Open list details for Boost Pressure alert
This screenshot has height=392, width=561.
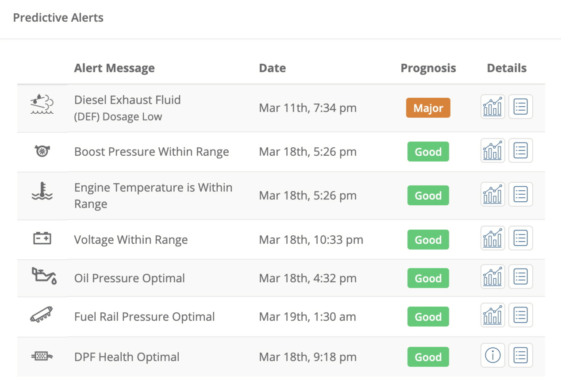(x=521, y=150)
